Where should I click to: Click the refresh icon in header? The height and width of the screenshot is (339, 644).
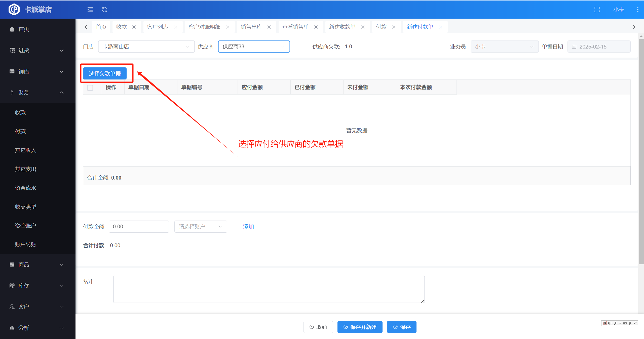(104, 10)
